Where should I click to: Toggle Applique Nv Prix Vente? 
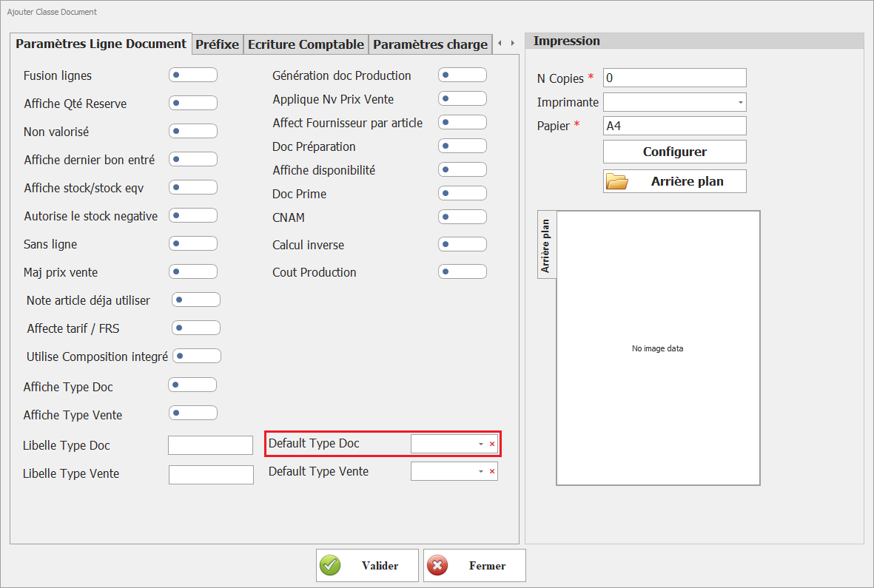(x=462, y=98)
